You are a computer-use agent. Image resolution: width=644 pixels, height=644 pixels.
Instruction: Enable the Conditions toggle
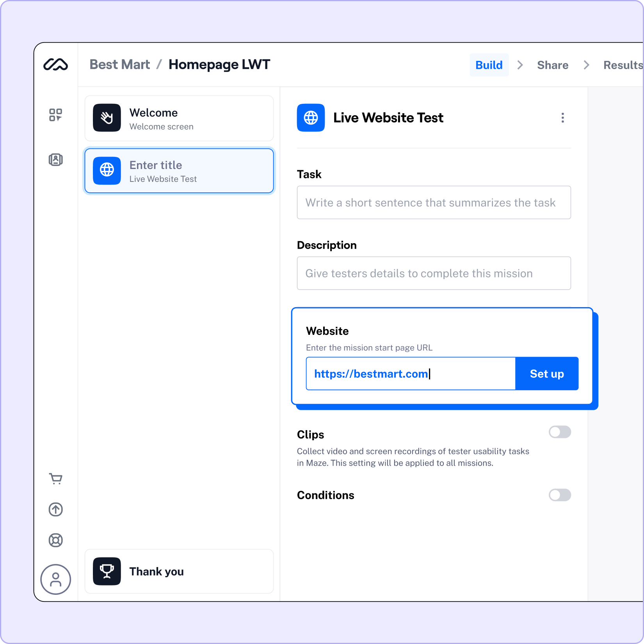560,495
